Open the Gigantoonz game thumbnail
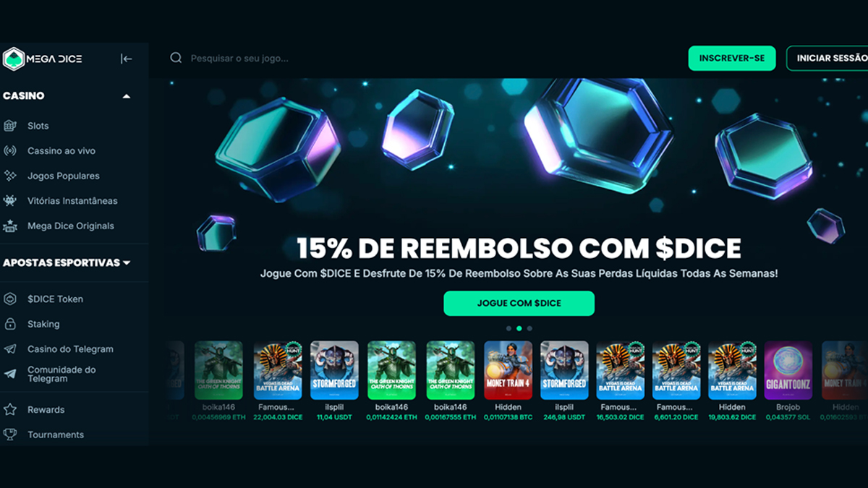 pos(788,370)
